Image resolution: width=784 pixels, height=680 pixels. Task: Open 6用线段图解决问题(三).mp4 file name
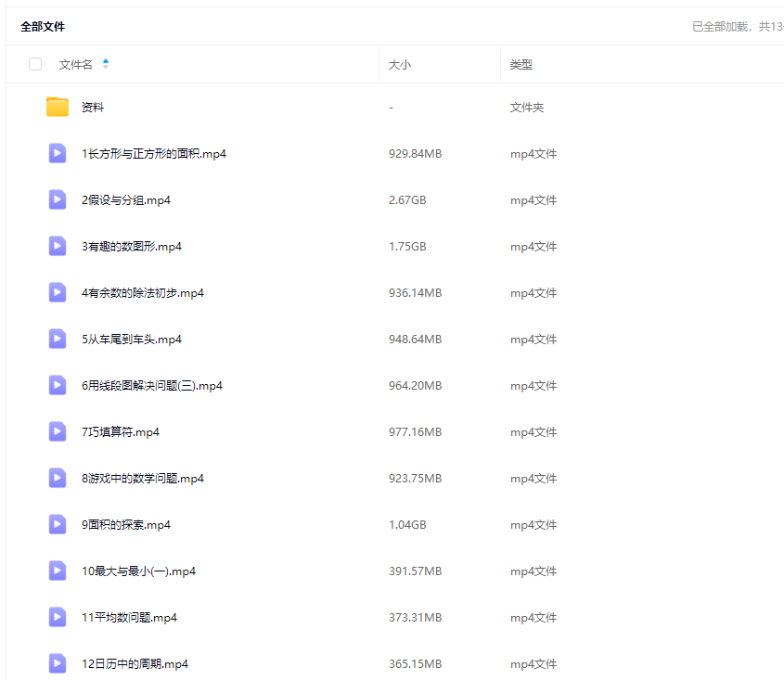[152, 386]
